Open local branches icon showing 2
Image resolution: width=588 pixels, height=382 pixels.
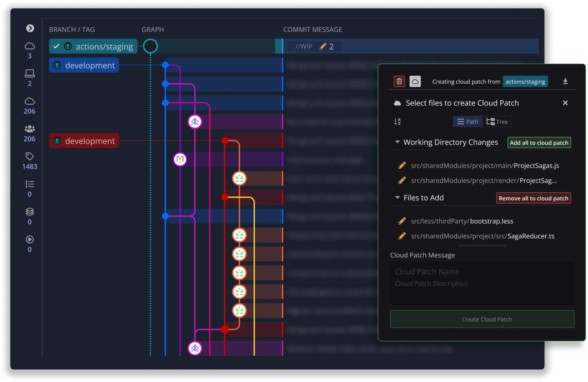tap(30, 74)
